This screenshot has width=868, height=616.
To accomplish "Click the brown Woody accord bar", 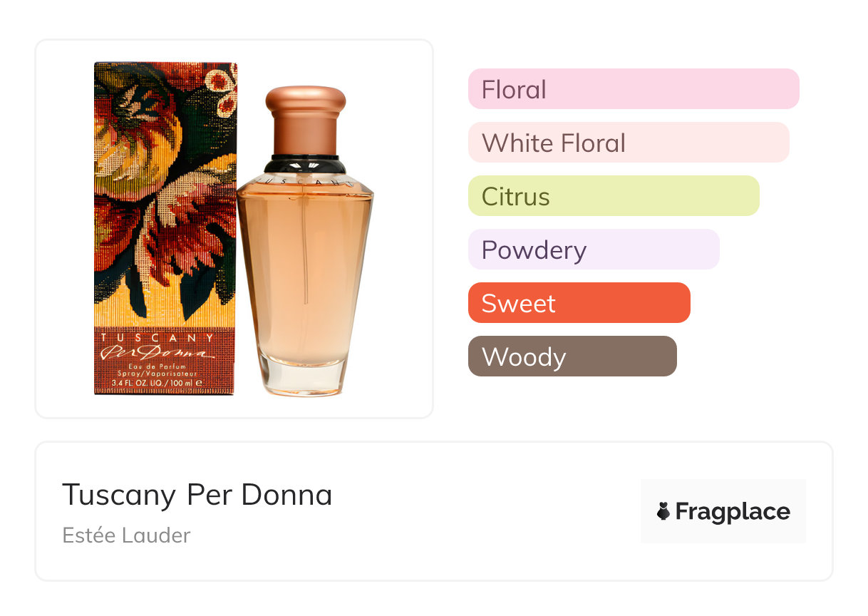I will (x=572, y=356).
